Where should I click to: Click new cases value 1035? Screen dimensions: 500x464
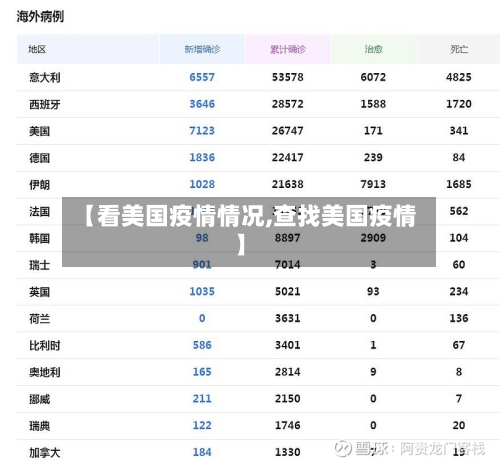pos(202,292)
